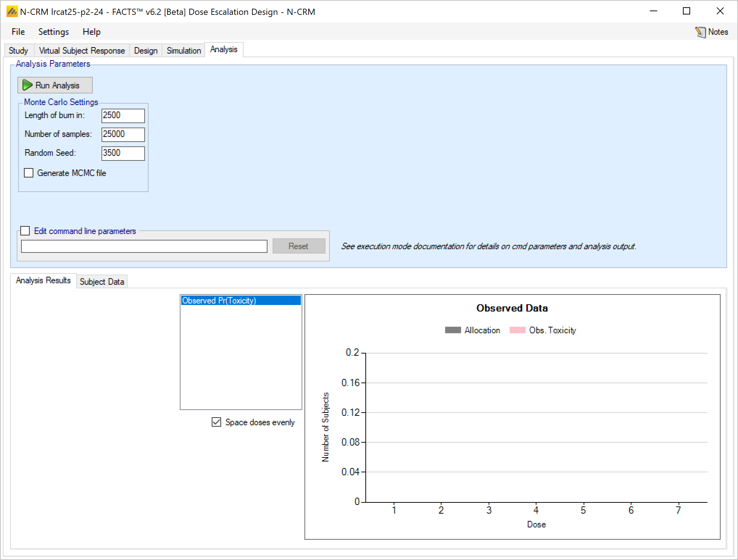
Task: Open the File menu
Action: [x=18, y=32]
